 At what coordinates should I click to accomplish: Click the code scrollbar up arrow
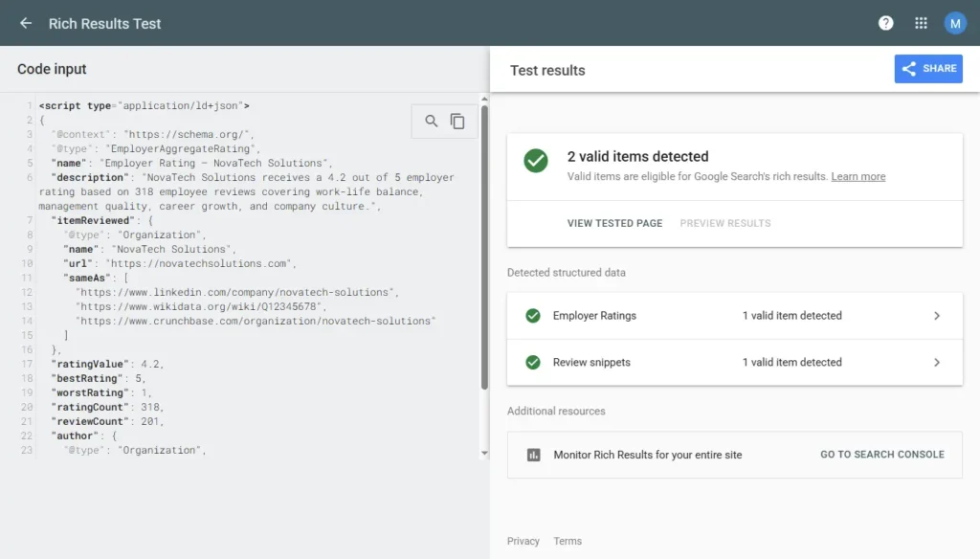point(483,99)
